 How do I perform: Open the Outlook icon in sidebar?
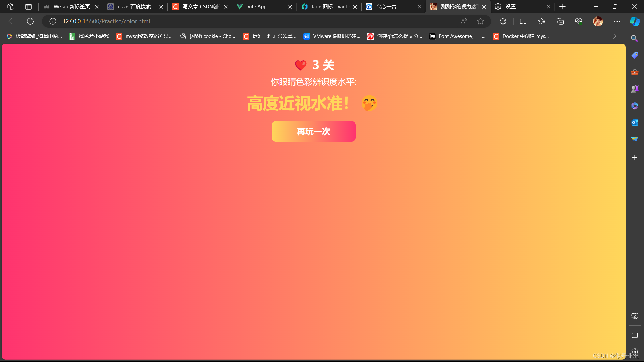pyautogui.click(x=634, y=123)
